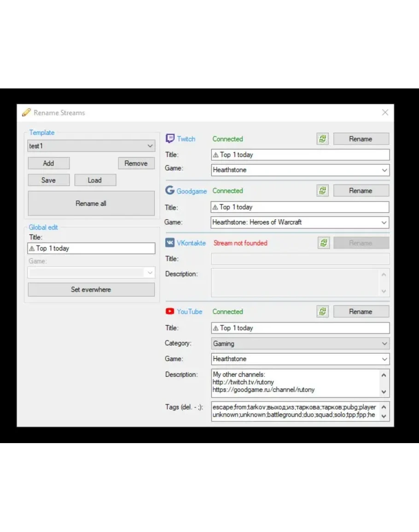Open the YouTube Category Gaming dropdown

[x=384, y=344]
